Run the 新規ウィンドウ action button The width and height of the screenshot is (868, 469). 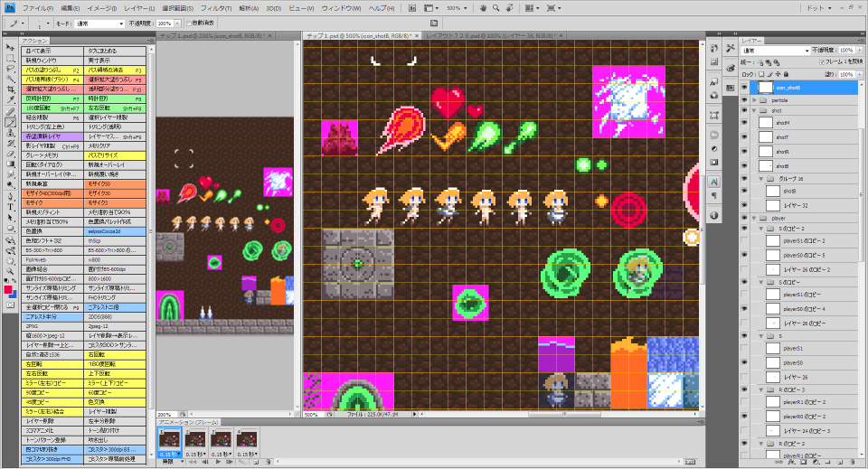click(52, 61)
